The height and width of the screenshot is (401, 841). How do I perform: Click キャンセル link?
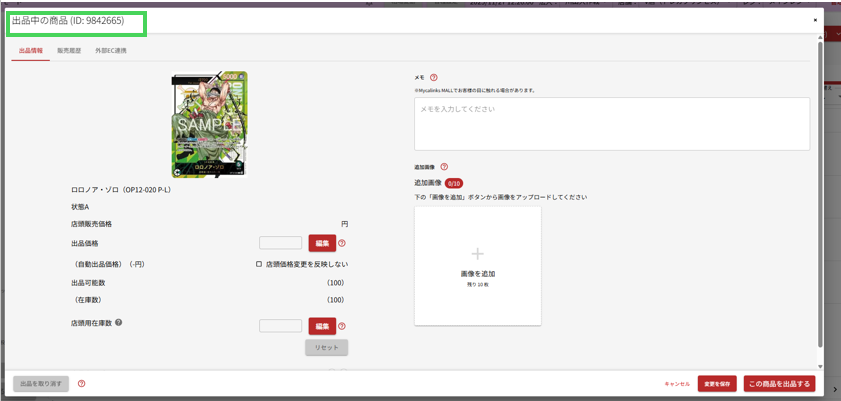coord(677,384)
